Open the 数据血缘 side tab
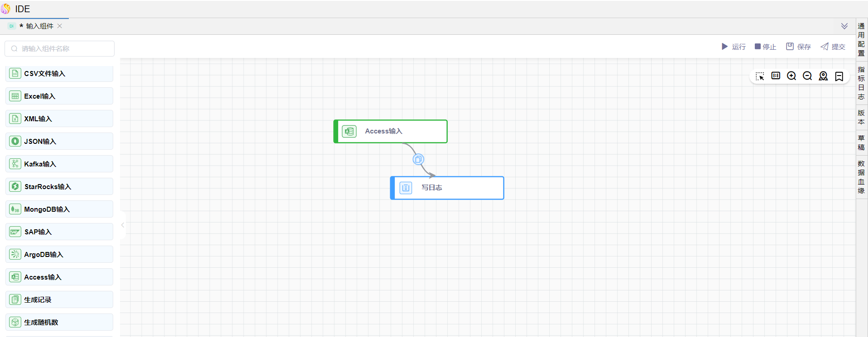The image size is (868, 337). [861, 177]
